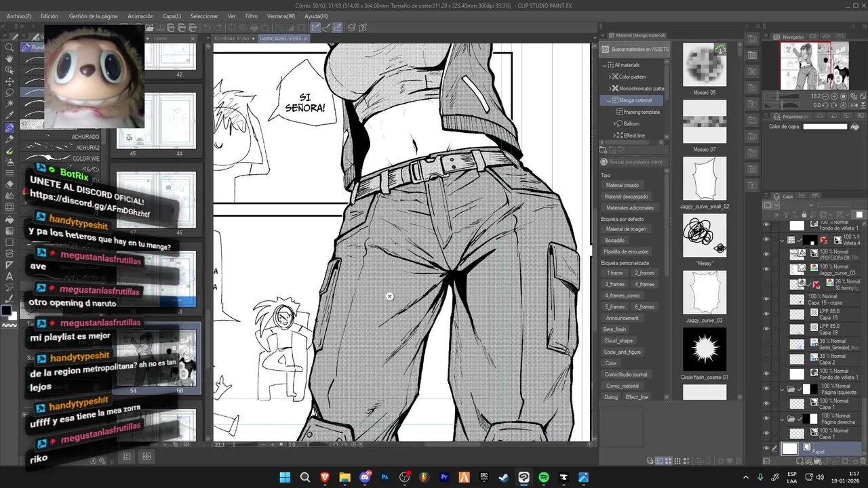Image resolution: width=868 pixels, height=488 pixels.
Task: Select the active Pen tool
Action: [9, 127]
